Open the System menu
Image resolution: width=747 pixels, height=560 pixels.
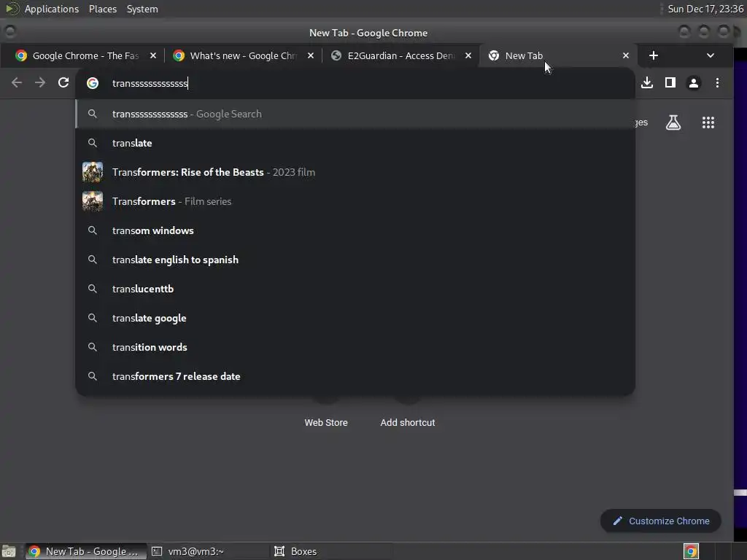142,9
